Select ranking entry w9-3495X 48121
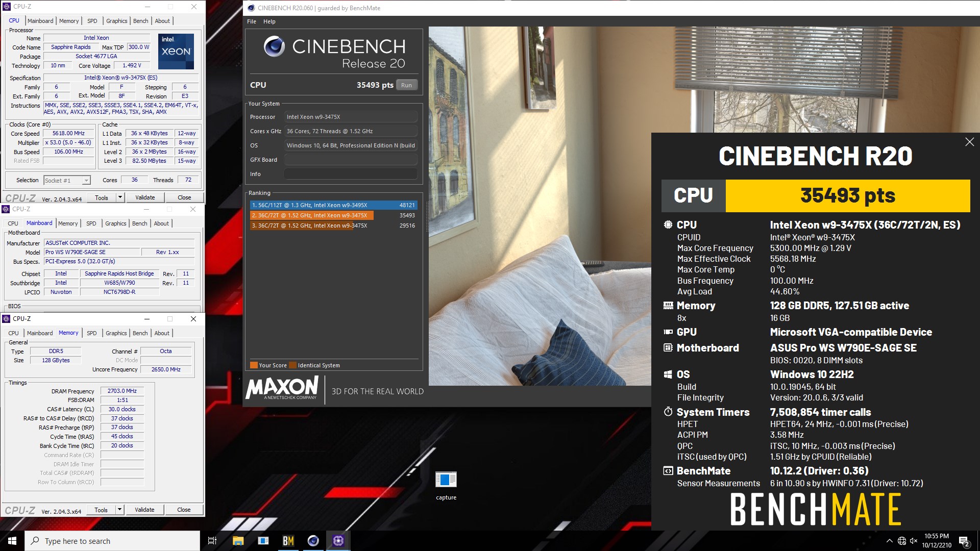Screen dimensions: 980x551 tap(333, 205)
